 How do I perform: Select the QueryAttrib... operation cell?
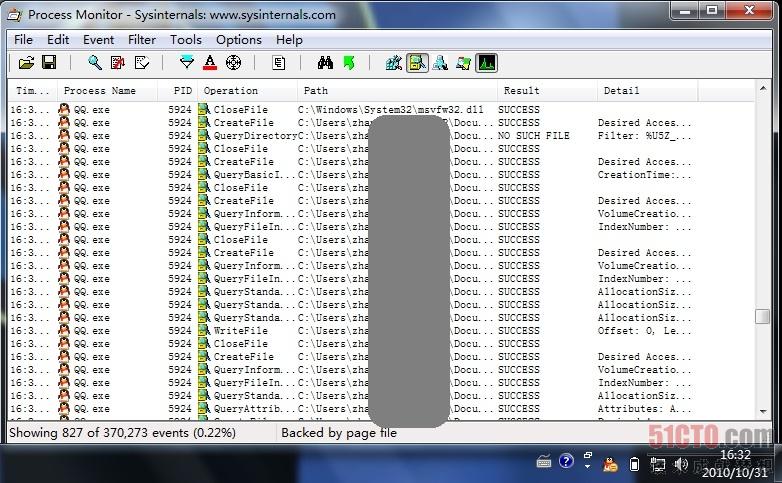pyautogui.click(x=254, y=409)
